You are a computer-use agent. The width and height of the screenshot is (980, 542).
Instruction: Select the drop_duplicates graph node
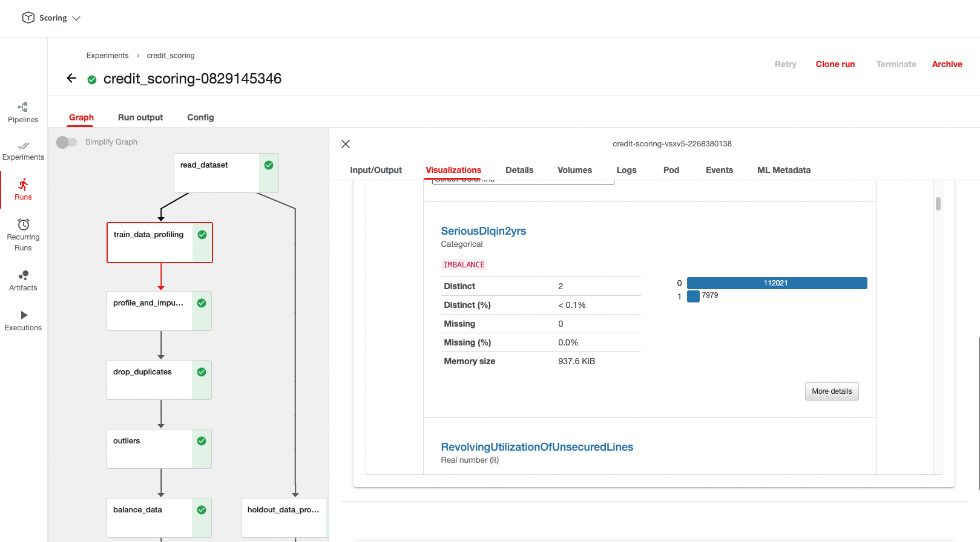[x=159, y=380]
